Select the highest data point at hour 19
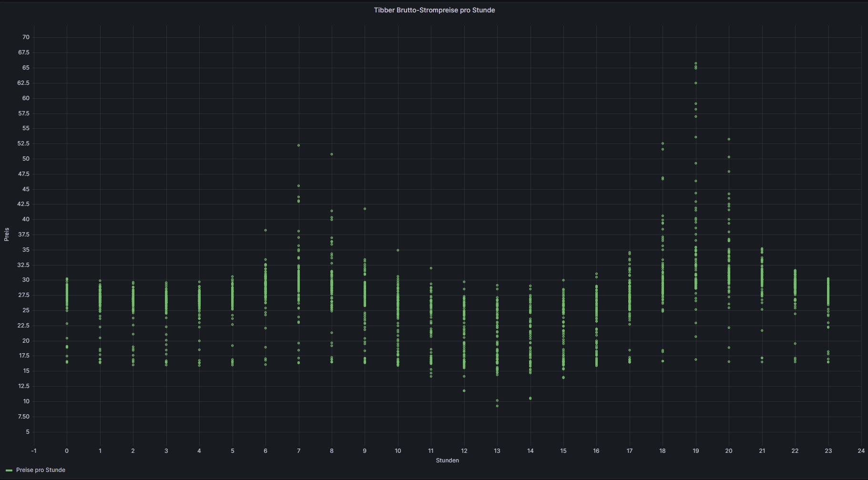 [696, 63]
